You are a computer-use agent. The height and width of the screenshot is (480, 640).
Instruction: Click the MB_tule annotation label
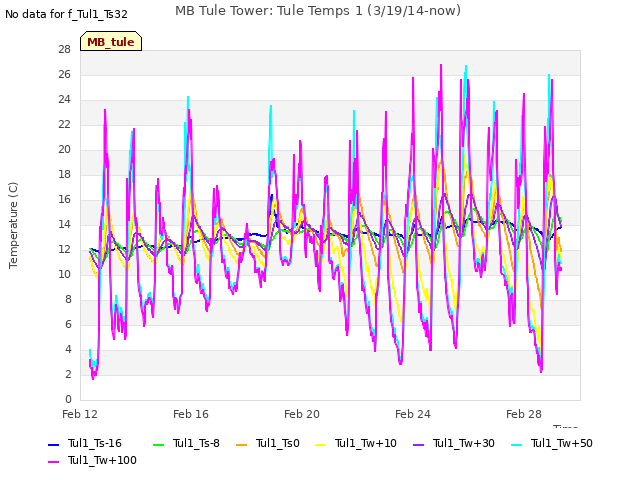click(111, 41)
